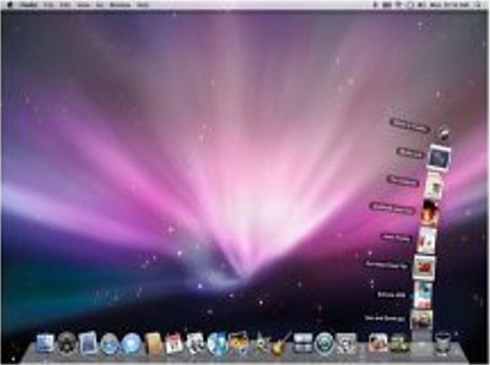Launch Dashboard from the Dock
The width and height of the screenshot is (490, 365).
pyautogui.click(x=66, y=343)
